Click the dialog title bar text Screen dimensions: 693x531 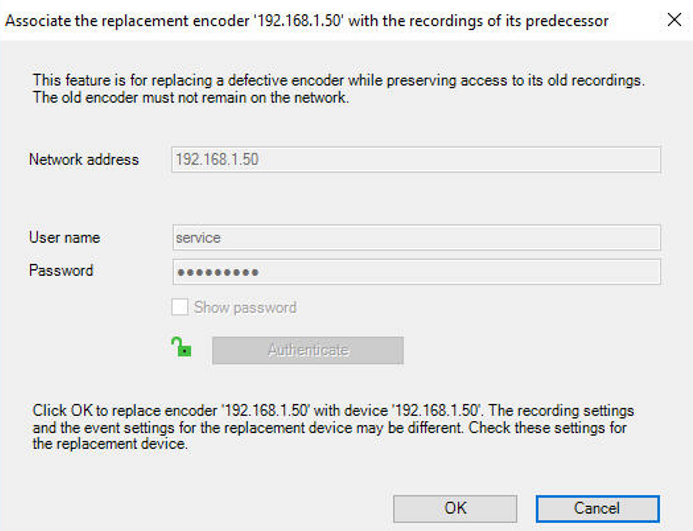(x=307, y=21)
